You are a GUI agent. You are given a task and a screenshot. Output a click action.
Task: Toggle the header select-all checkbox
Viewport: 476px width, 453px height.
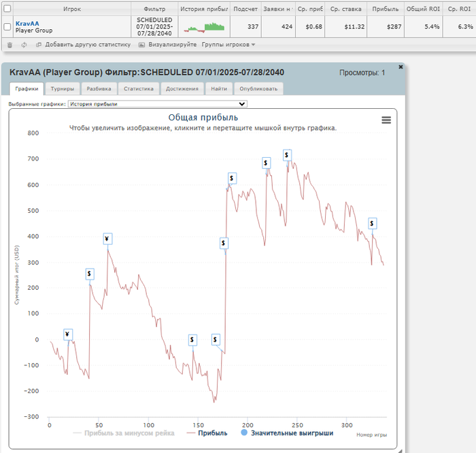click(x=7, y=8)
